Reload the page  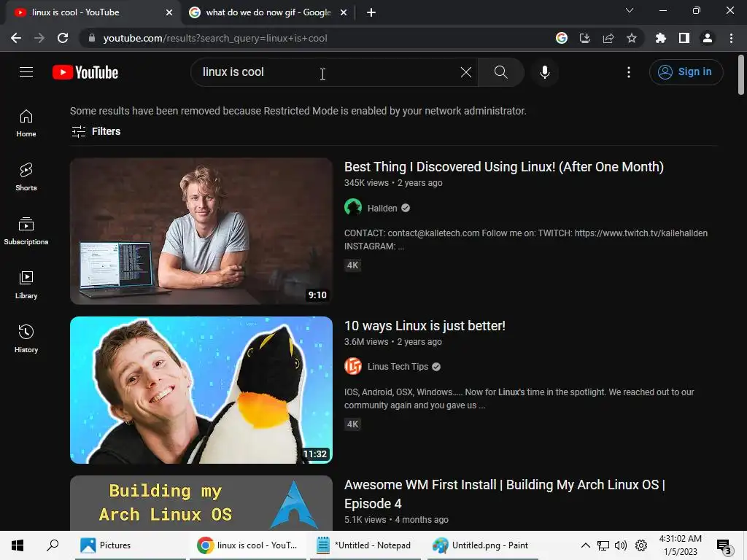click(63, 38)
